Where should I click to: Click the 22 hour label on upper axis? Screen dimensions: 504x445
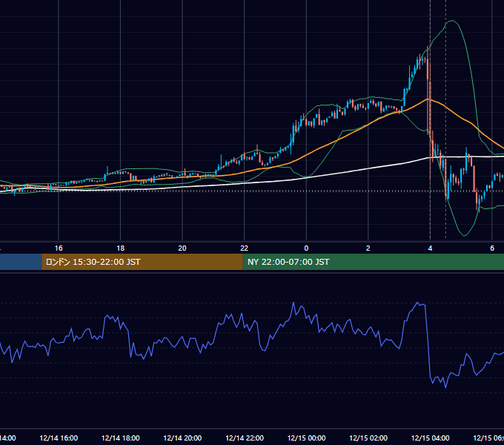click(245, 248)
